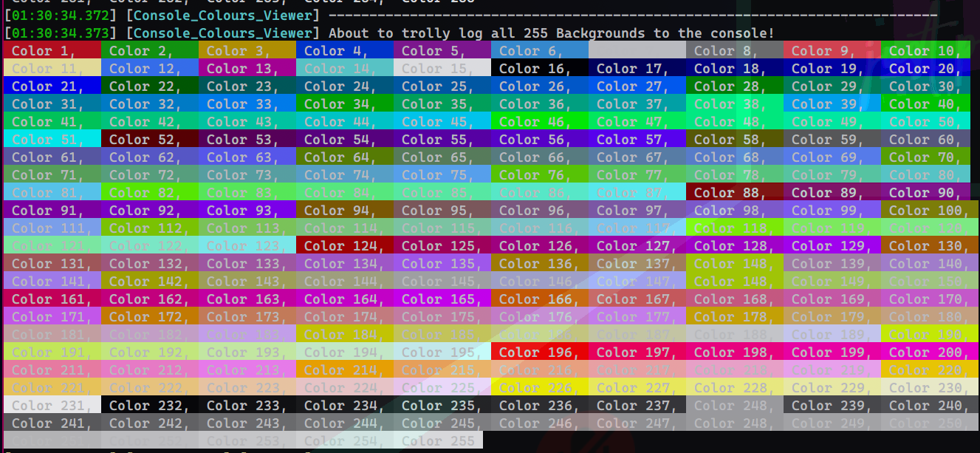Click the Color 255 pale swatch

click(x=441, y=440)
